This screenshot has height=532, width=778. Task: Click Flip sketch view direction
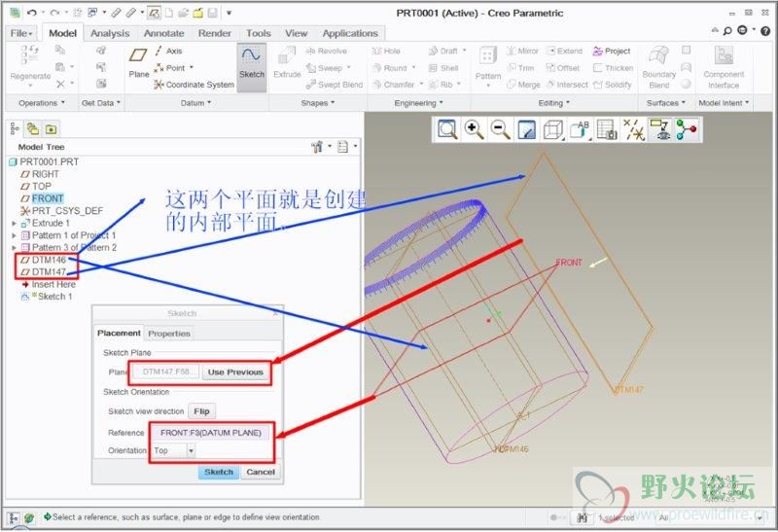click(x=201, y=411)
